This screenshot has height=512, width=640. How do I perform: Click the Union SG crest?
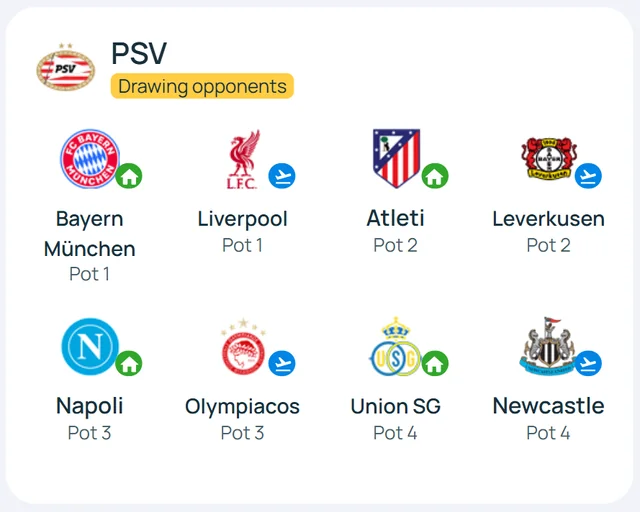tap(395, 346)
